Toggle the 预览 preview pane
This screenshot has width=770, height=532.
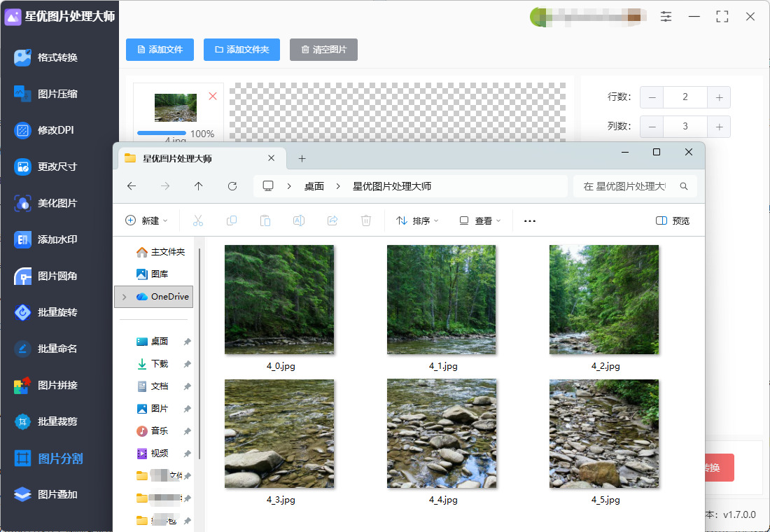[x=673, y=220]
